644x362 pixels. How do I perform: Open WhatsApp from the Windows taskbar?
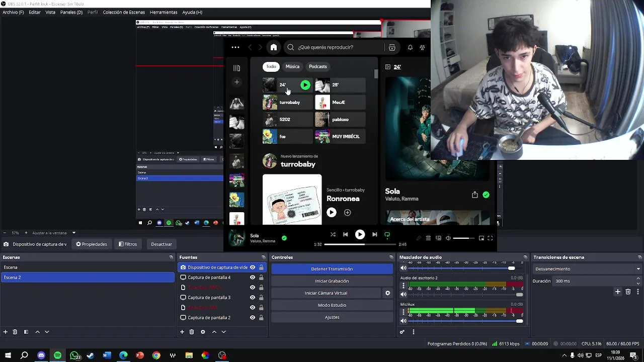[74, 355]
